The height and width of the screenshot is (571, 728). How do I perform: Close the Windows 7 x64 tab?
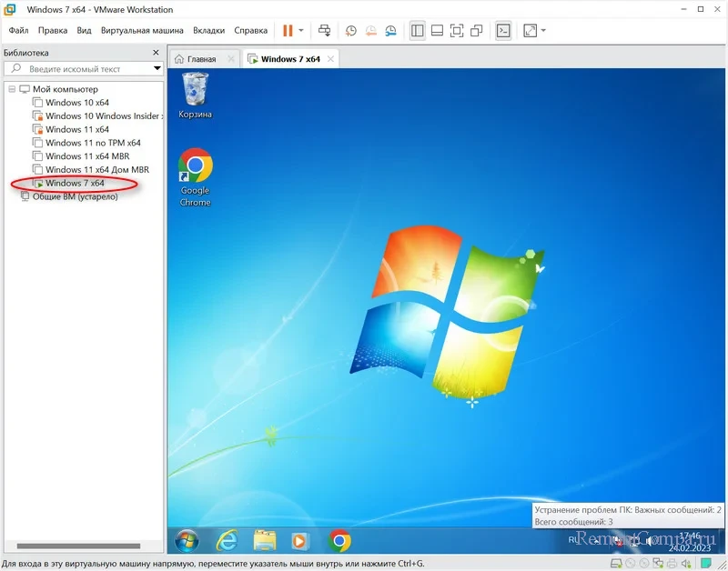330,59
